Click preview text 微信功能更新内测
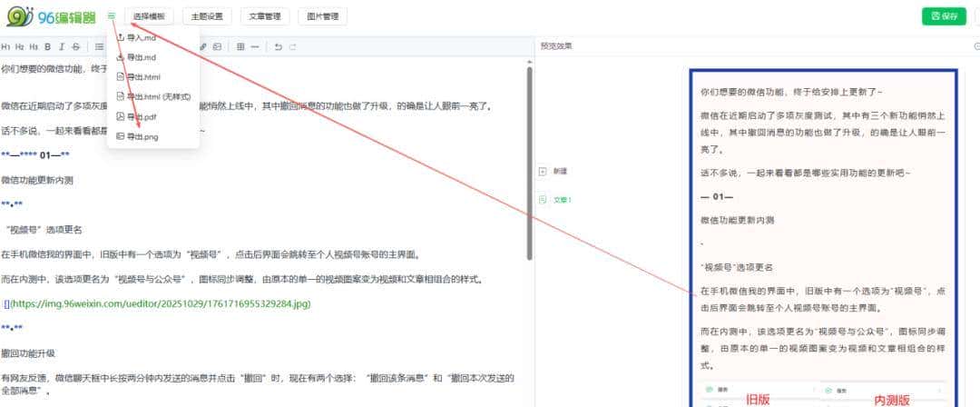 (738, 221)
